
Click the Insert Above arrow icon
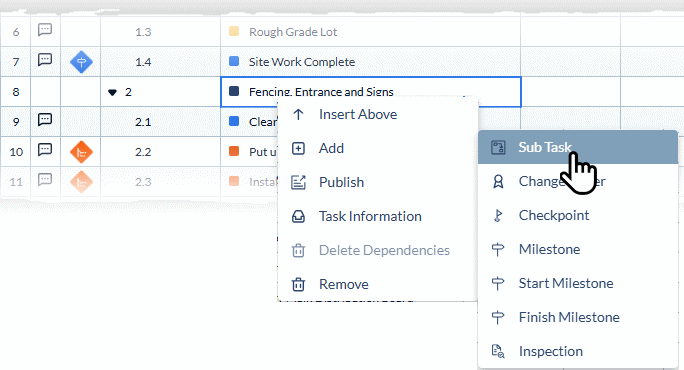pos(298,114)
